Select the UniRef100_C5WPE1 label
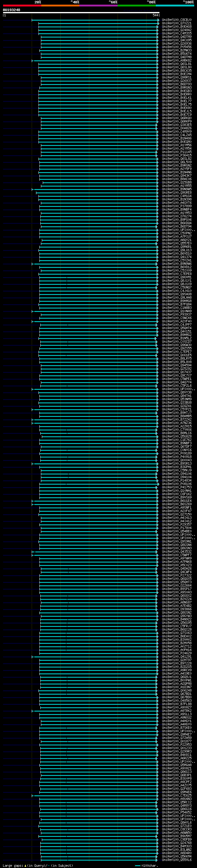This screenshot has width=197, height=868. (x=176, y=379)
